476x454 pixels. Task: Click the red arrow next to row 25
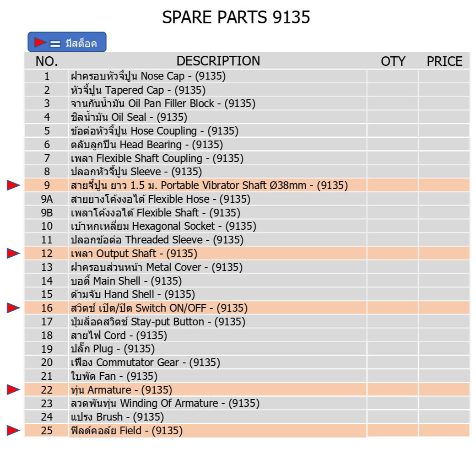pyautogui.click(x=13, y=430)
